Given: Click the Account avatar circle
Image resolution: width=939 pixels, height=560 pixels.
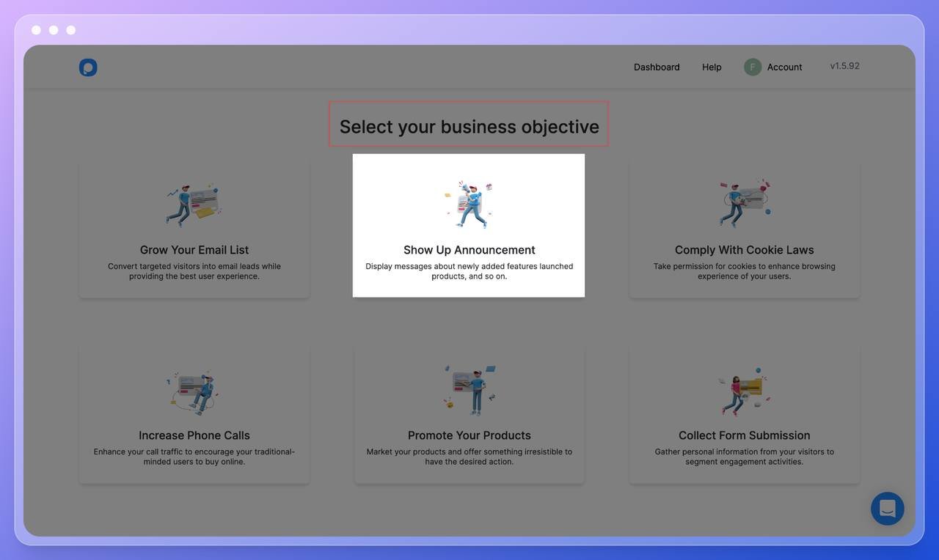Looking at the screenshot, I should tap(753, 67).
